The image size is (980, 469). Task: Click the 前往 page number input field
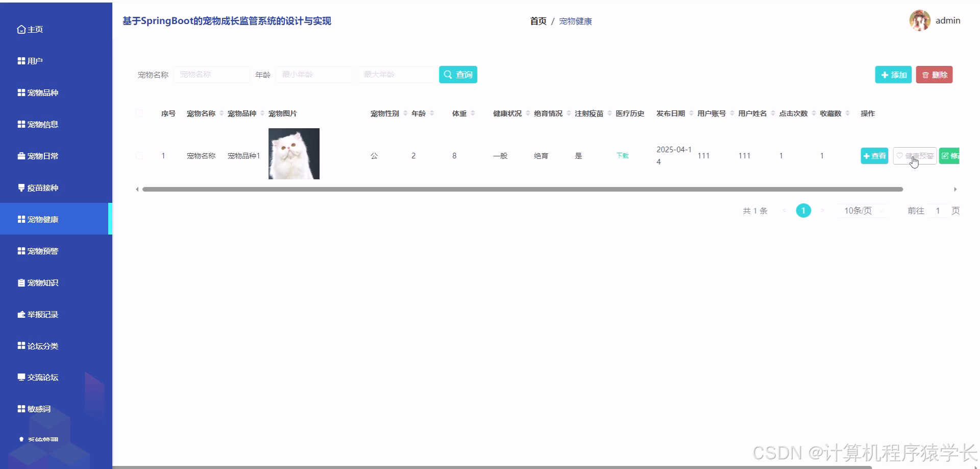938,210
